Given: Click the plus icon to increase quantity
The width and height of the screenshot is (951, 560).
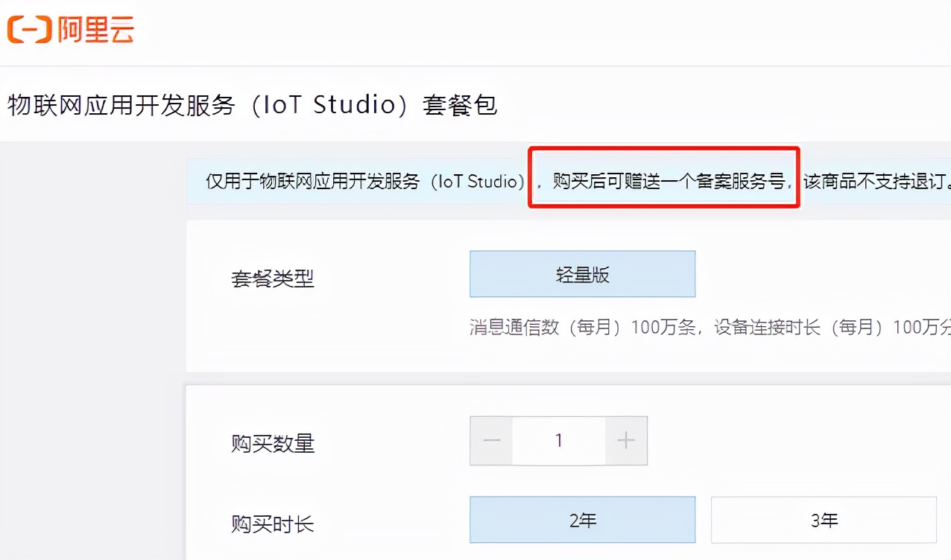Looking at the screenshot, I should (625, 440).
